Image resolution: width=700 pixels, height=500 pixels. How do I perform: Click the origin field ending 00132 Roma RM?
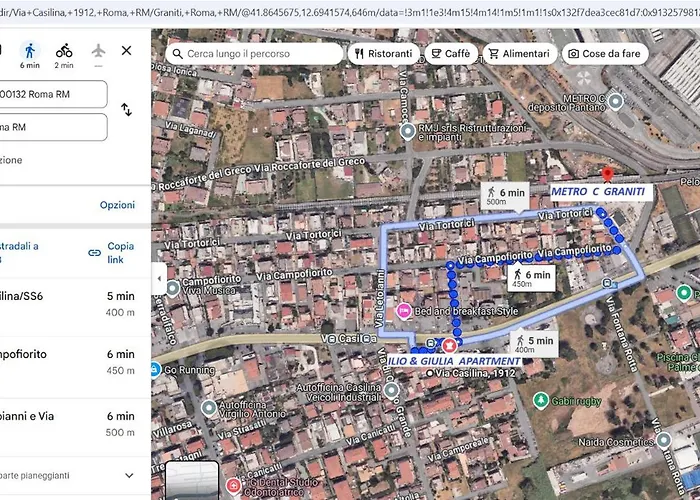pyautogui.click(x=54, y=94)
